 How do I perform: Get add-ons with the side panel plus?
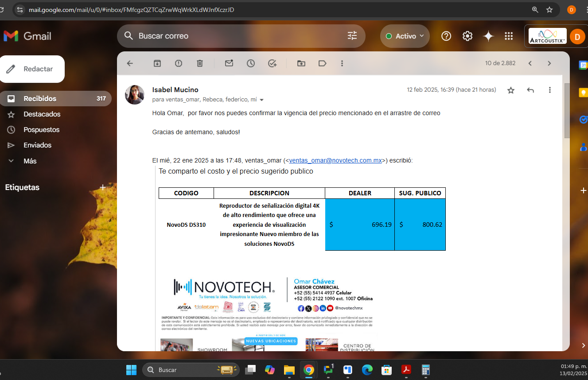[x=583, y=190]
